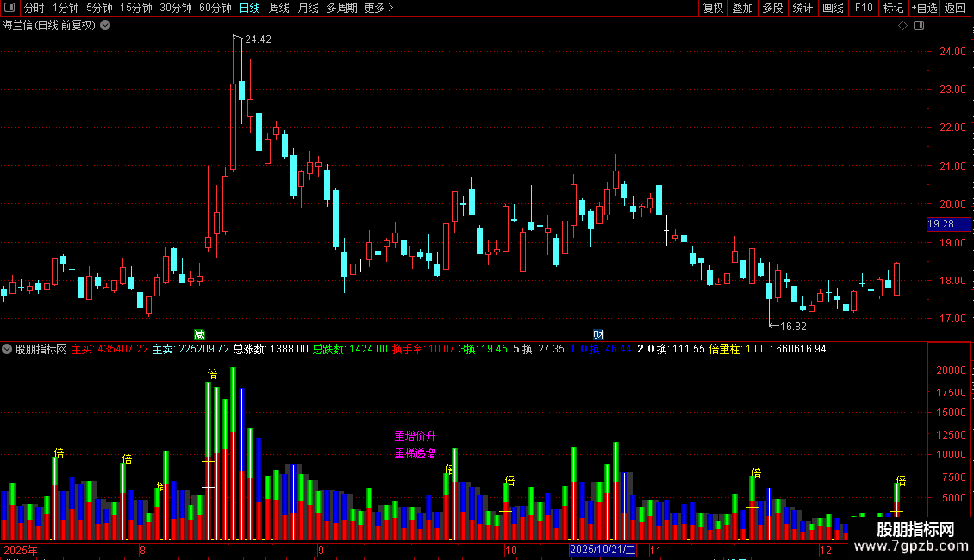The width and height of the screenshot is (974, 560).
Task: Expand the 更多 periods menu
Action: 378,8
